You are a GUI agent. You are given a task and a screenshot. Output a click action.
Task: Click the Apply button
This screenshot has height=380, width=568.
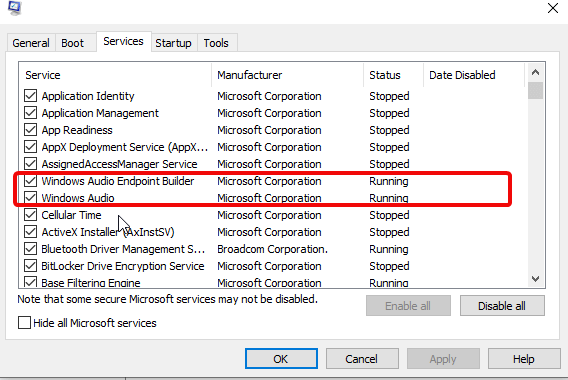pos(443,359)
